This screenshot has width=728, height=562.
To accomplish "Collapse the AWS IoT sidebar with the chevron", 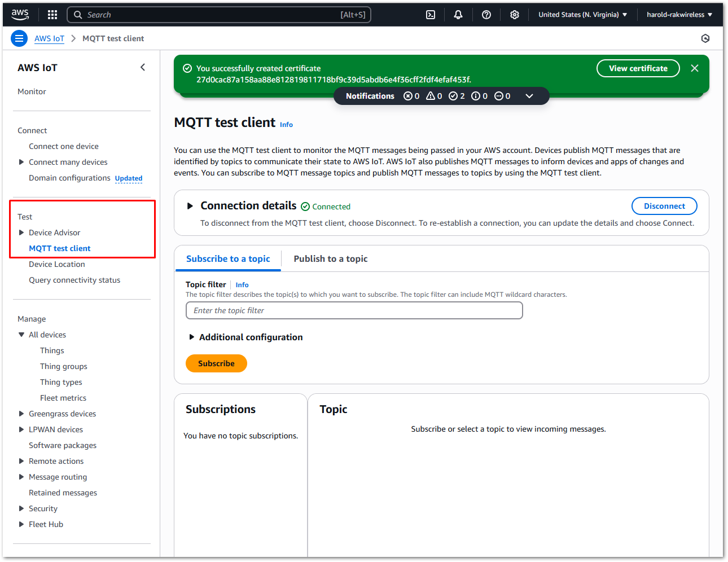I will [143, 67].
